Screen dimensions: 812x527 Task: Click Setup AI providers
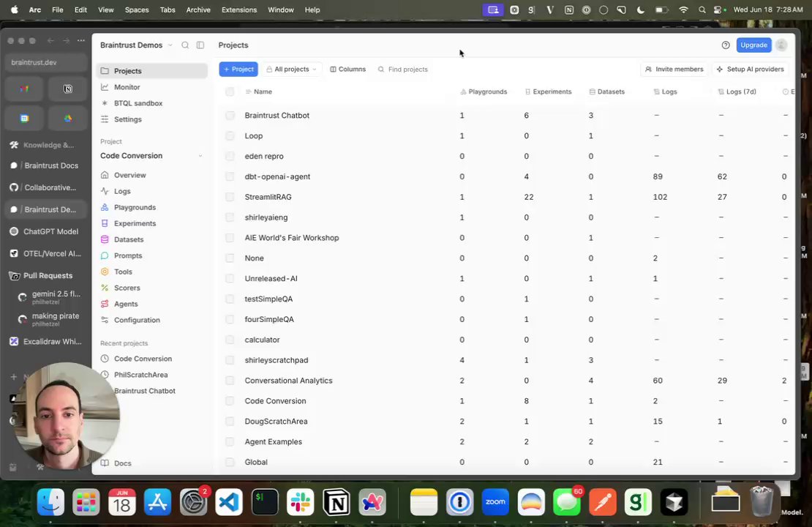coord(750,69)
